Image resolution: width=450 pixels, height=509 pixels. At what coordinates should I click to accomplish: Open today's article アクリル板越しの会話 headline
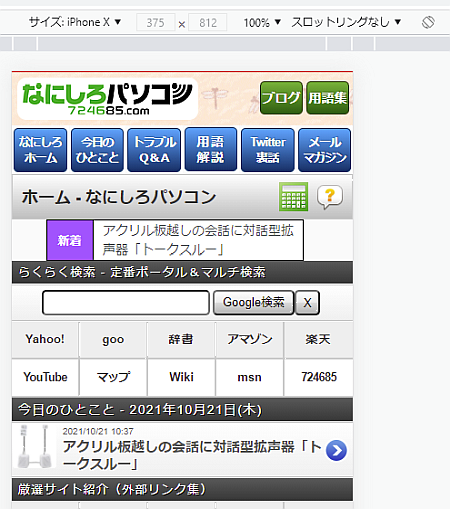192,455
